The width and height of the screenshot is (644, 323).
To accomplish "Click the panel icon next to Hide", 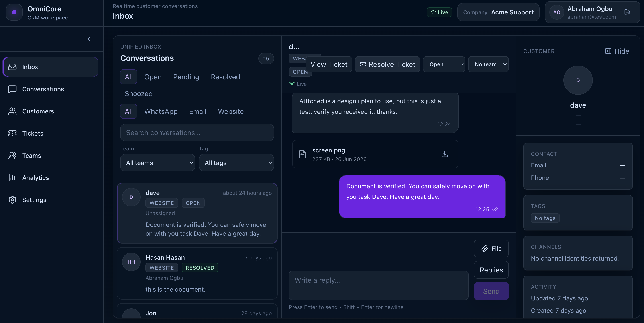I will coord(608,51).
